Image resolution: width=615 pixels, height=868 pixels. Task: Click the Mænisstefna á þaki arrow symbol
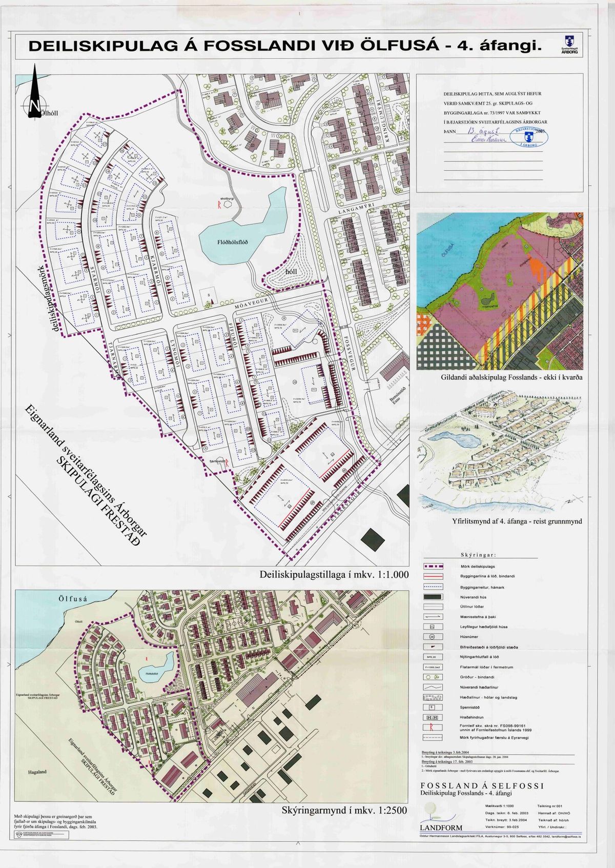(x=432, y=617)
